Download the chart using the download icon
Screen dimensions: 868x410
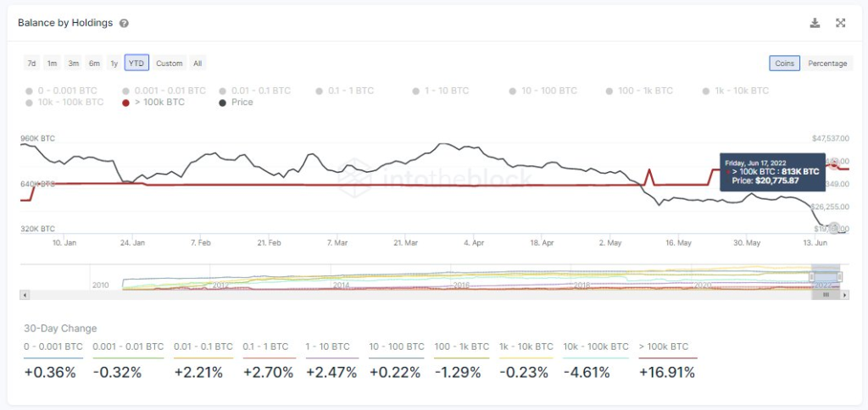(x=815, y=23)
